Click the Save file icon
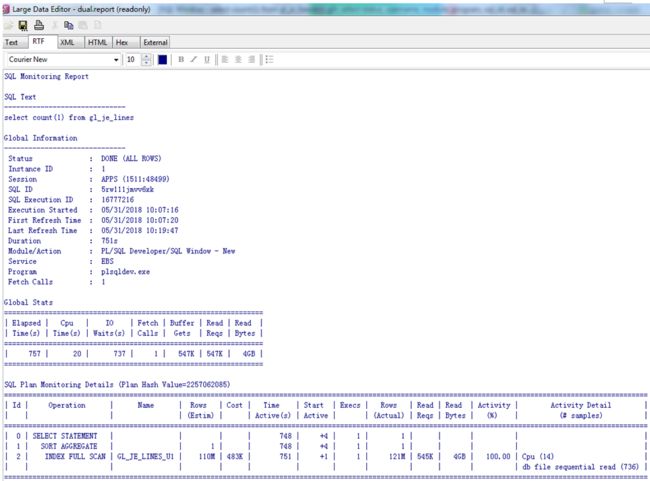Viewport: 650px width, 481px height. pos(23,26)
